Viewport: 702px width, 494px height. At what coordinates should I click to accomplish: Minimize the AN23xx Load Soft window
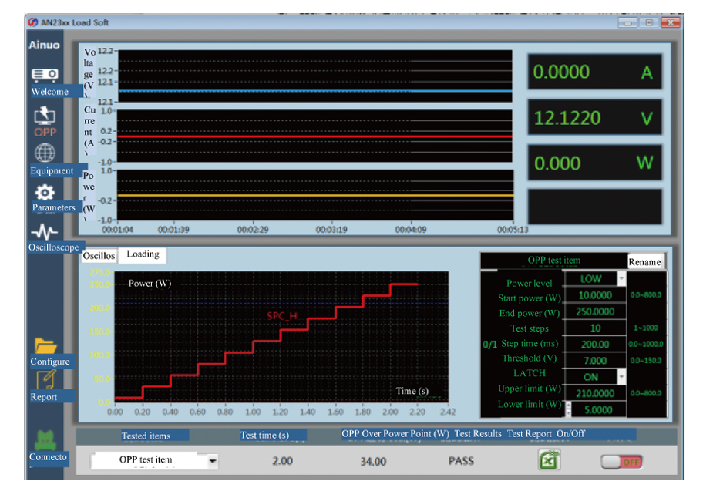pos(628,22)
